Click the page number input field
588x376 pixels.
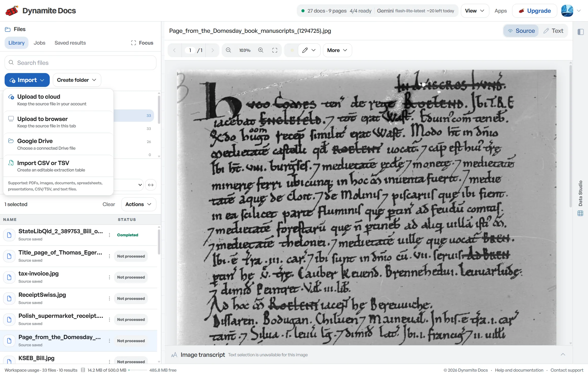[x=190, y=50]
